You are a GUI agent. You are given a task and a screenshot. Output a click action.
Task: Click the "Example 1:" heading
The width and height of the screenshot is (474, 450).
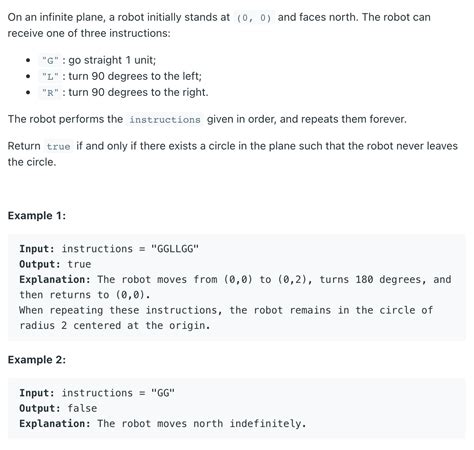pos(37,216)
